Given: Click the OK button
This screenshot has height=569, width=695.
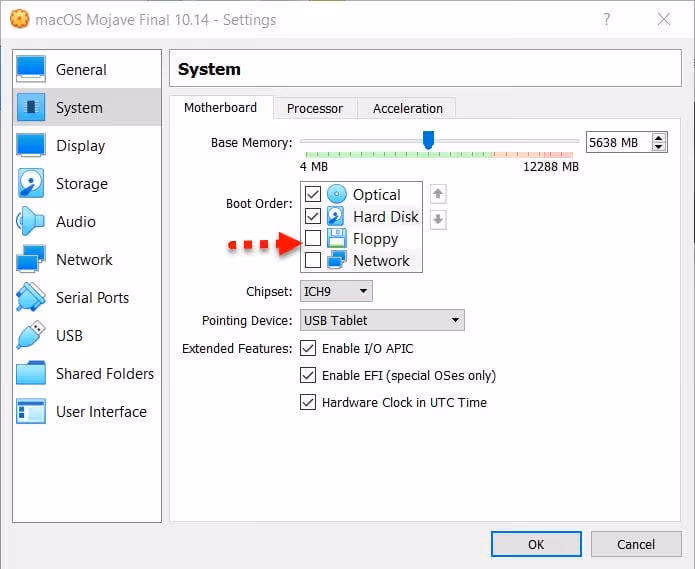Looking at the screenshot, I should pos(536,544).
